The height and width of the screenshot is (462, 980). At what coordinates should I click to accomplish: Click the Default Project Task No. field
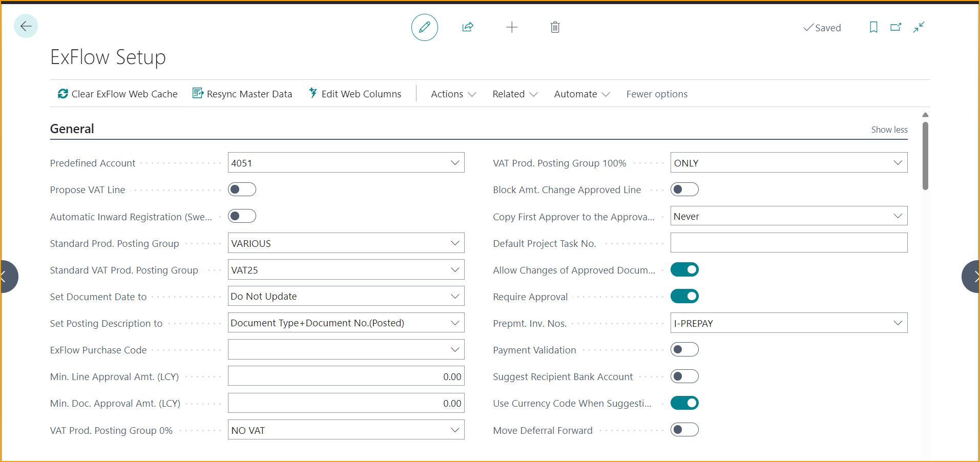click(x=789, y=243)
